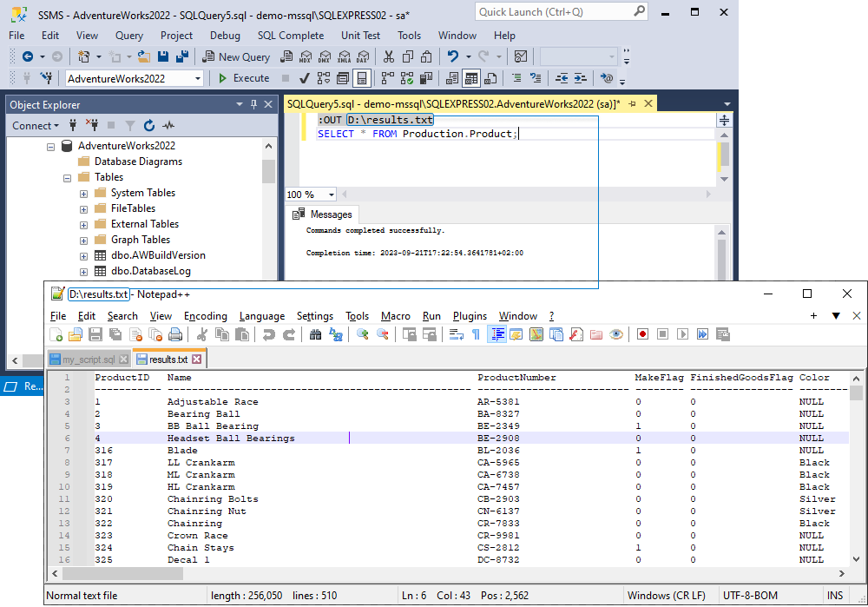Screen dimensions: 868x607
Task: Click the Undo arrow in SSMS toolbar
Action: pyautogui.click(x=453, y=56)
